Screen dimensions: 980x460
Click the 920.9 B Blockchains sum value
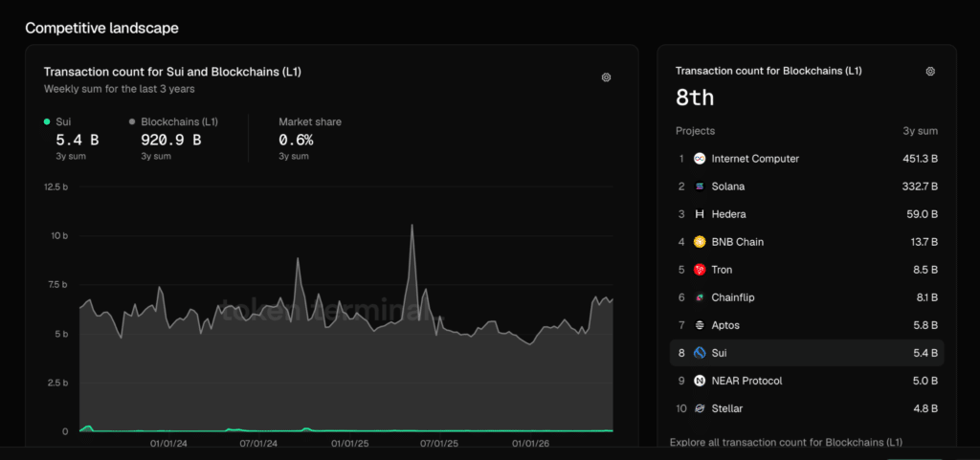[171, 140]
